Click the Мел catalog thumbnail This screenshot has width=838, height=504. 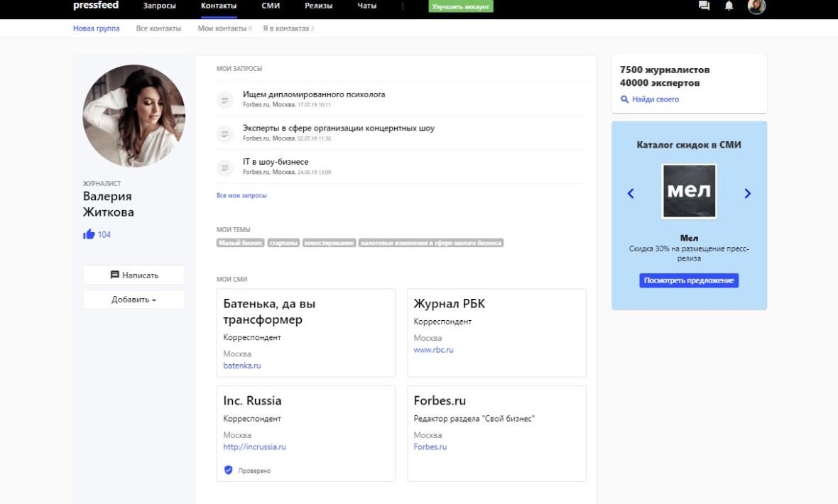(x=689, y=192)
